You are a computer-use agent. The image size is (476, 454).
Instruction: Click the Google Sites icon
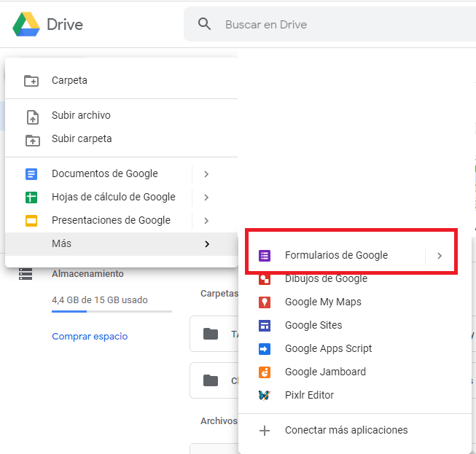[265, 326]
